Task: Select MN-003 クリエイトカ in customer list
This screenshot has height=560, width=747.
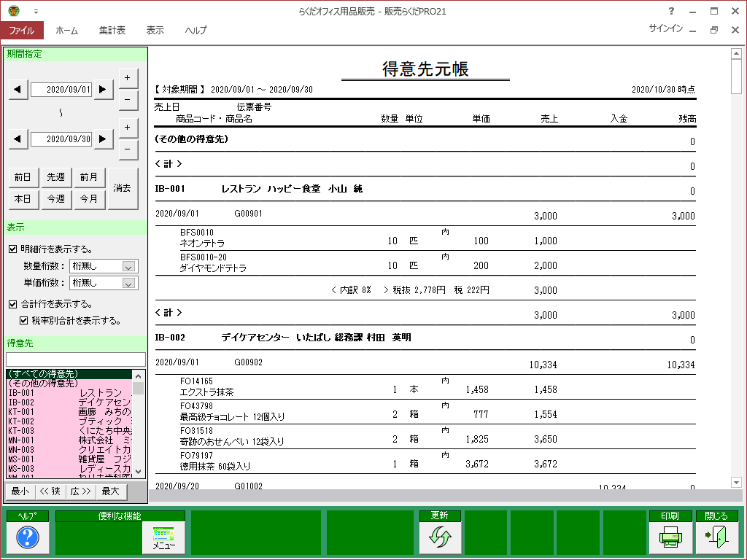Action: click(69, 450)
